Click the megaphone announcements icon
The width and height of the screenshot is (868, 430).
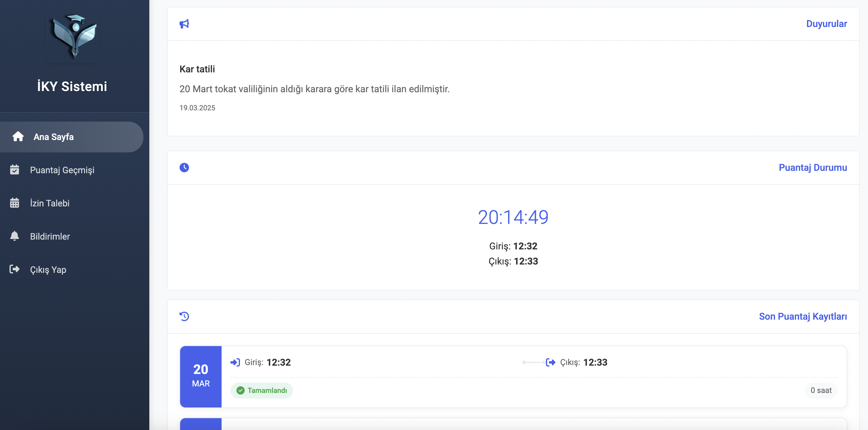coord(184,24)
